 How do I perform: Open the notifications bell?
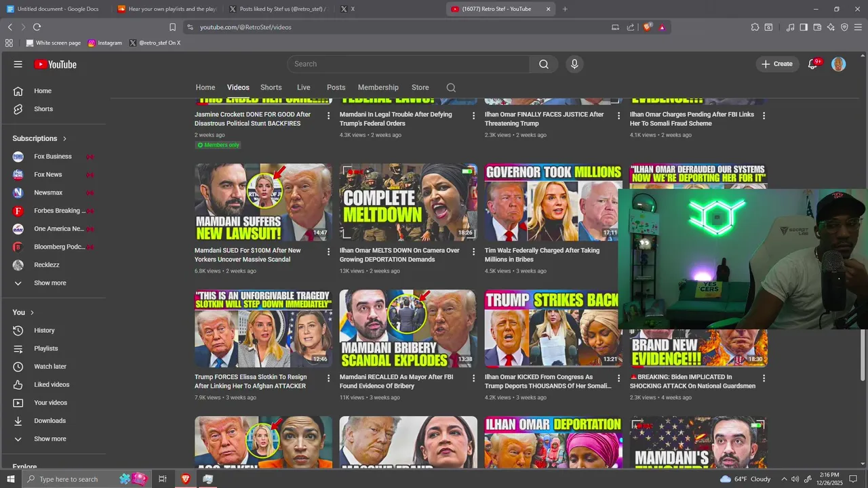(x=812, y=64)
